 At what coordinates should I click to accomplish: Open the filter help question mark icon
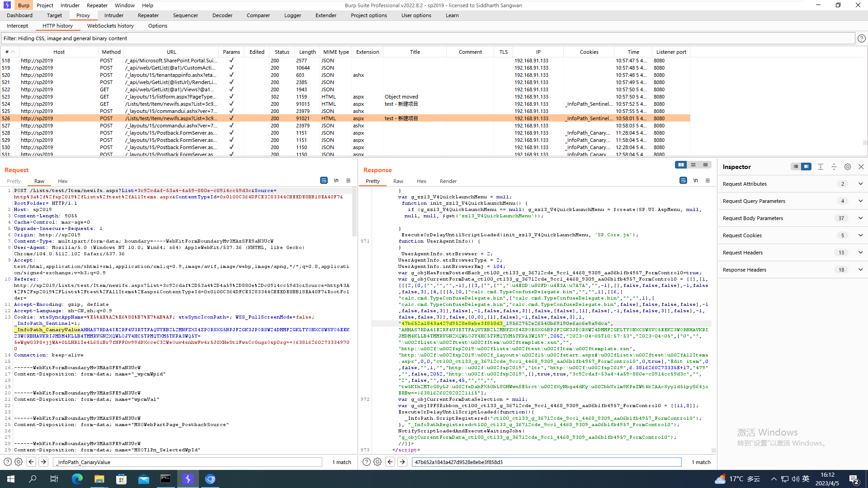tap(862, 38)
